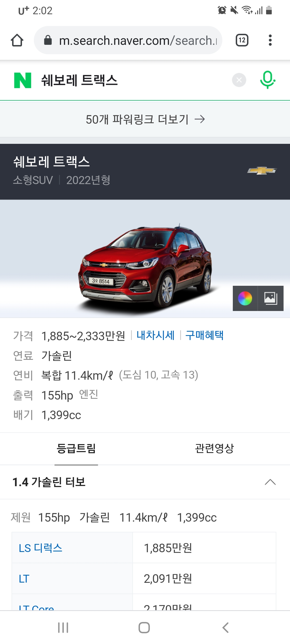The image size is (290, 644).
Task: Open the browser three-dot menu
Action: pyautogui.click(x=270, y=40)
